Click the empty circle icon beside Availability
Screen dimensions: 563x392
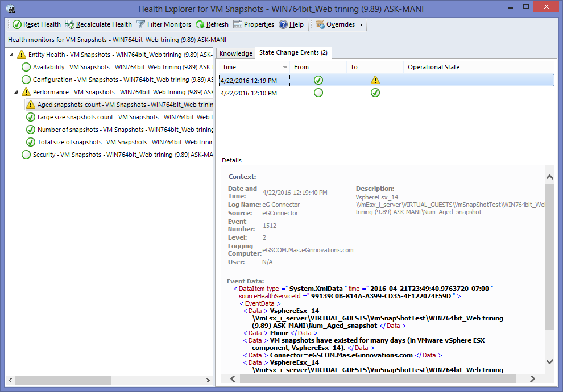(x=26, y=67)
